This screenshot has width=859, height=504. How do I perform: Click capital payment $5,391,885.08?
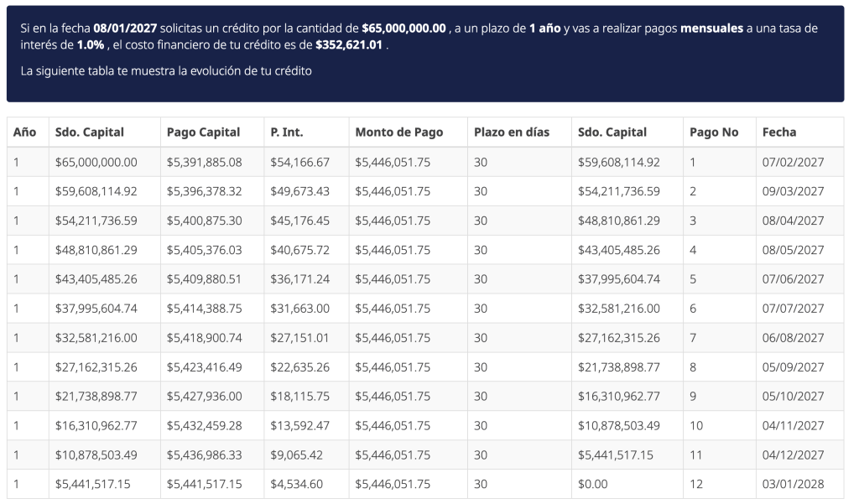pos(205,162)
